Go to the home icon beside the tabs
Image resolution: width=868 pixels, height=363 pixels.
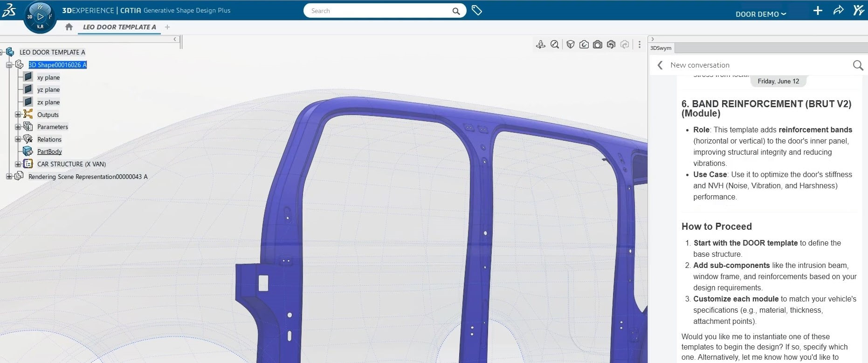click(x=69, y=27)
